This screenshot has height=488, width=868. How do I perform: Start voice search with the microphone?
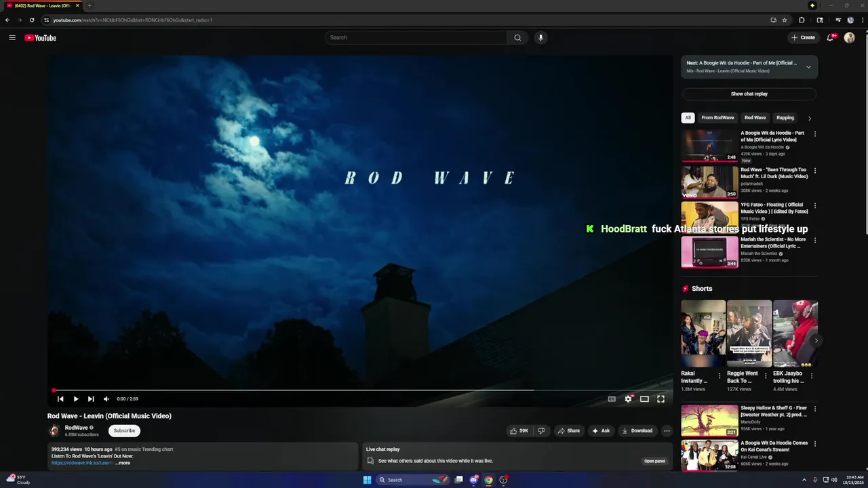tap(540, 37)
